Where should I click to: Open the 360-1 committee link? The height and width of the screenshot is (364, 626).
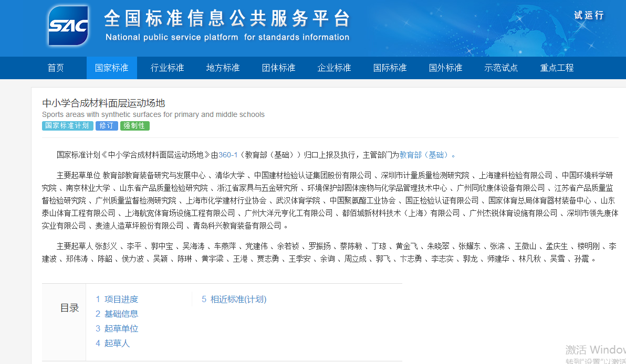(228, 155)
